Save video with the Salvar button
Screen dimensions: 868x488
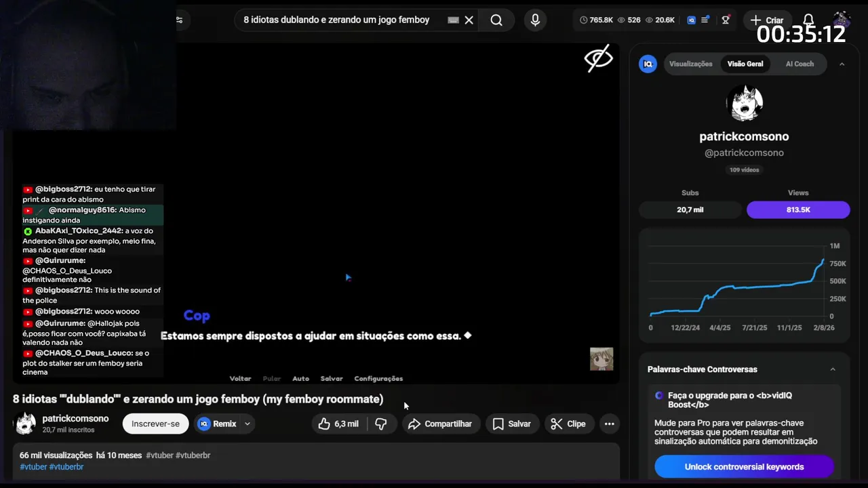(x=512, y=424)
